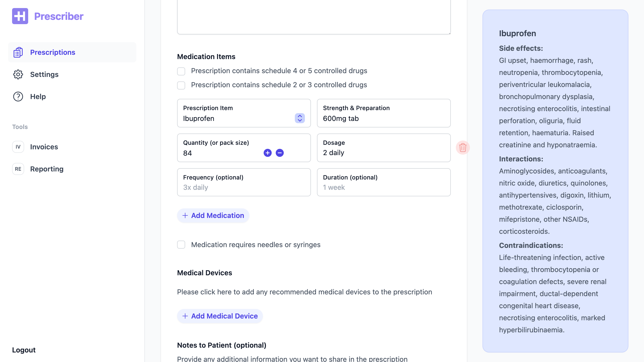This screenshot has height=362, width=644.
Task: Go to the Invoices menu item
Action: pyautogui.click(x=44, y=147)
